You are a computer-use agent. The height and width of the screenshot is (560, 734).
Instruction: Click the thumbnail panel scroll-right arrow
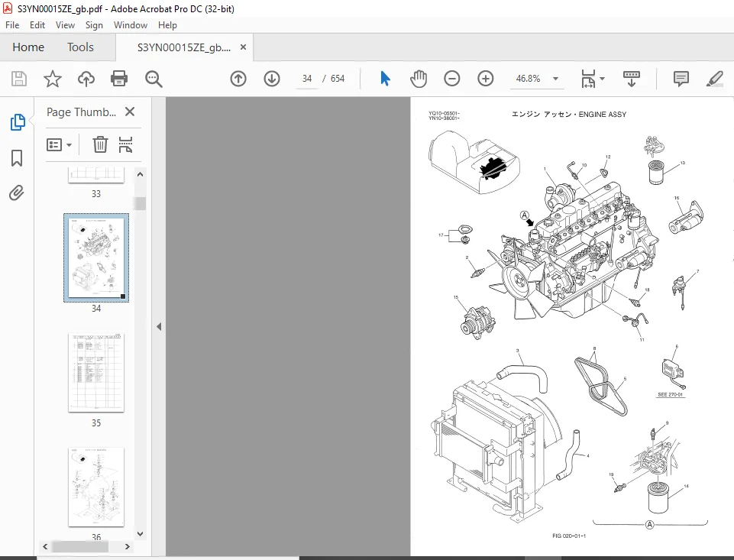128,546
